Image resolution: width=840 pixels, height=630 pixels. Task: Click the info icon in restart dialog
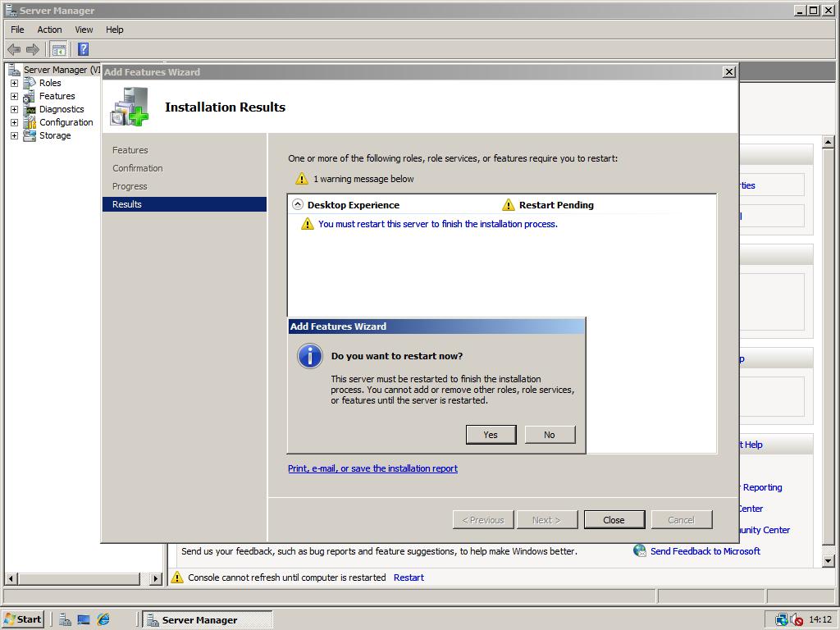tap(309, 356)
